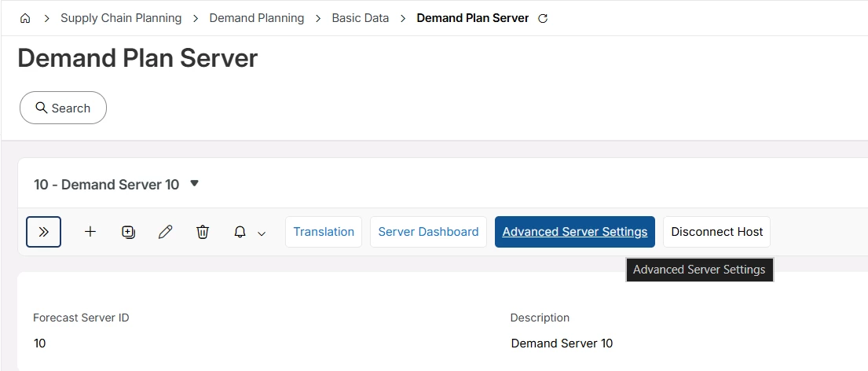Open the Basic Data breadcrumb
Viewport: 868px width, 371px height.
tap(361, 18)
